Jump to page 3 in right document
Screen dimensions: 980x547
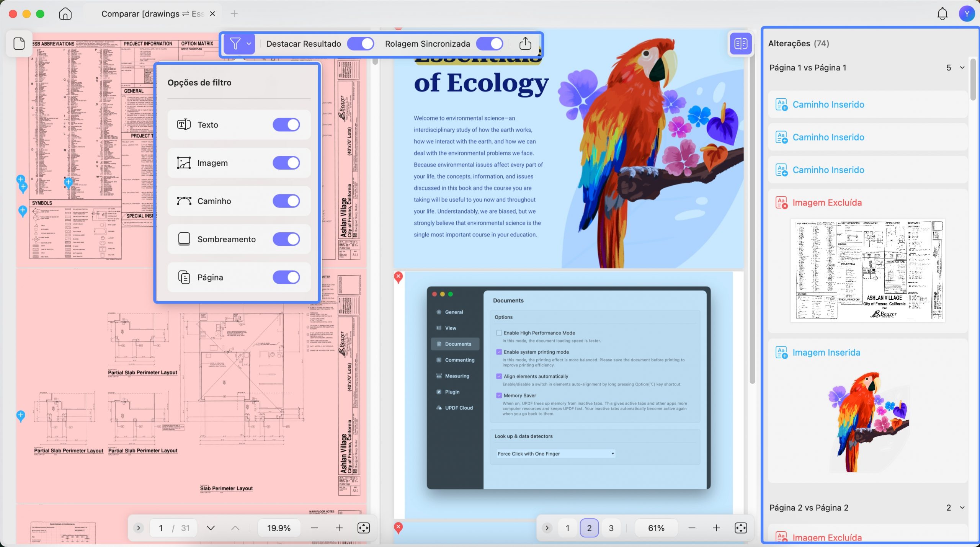click(611, 528)
